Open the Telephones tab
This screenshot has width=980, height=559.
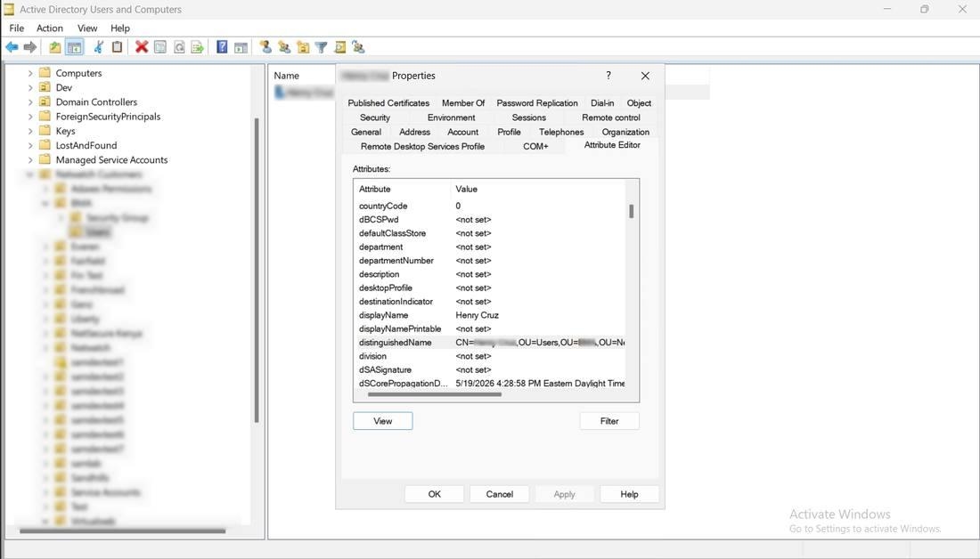tap(561, 132)
